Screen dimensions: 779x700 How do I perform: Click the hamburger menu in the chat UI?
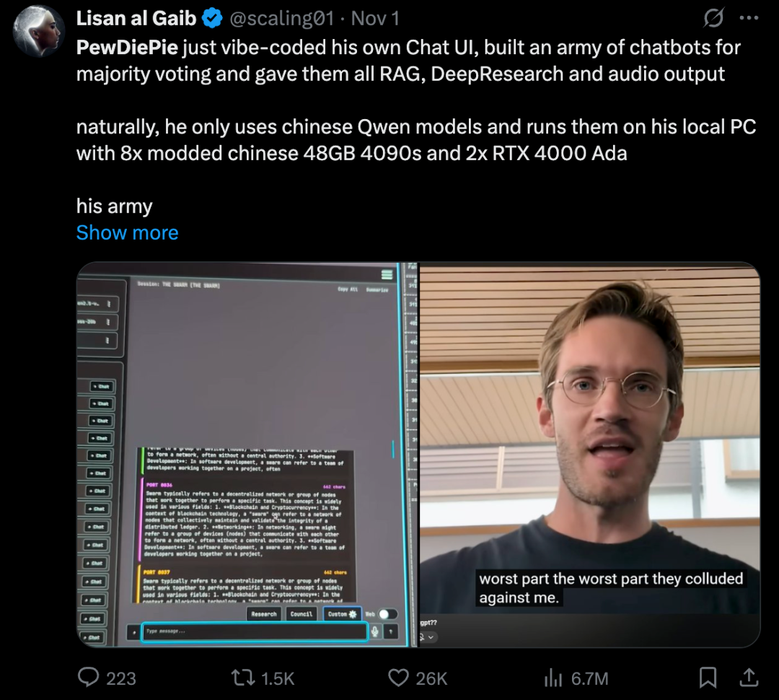[x=387, y=274]
